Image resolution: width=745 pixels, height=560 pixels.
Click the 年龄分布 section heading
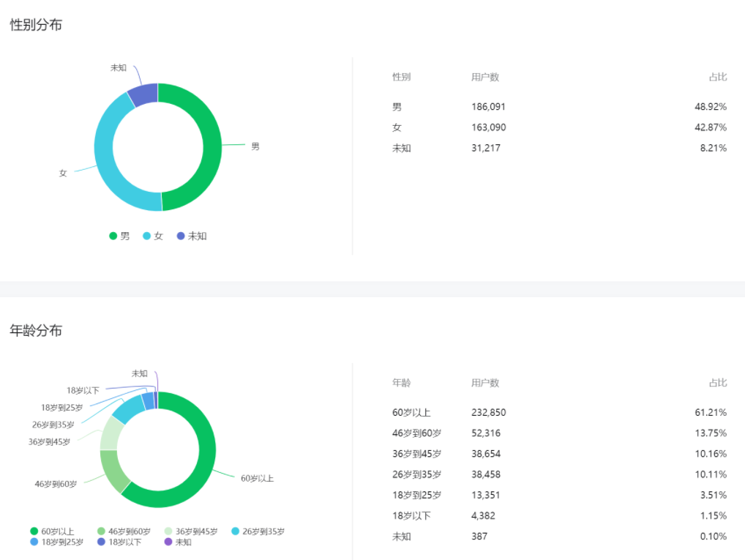(36, 331)
